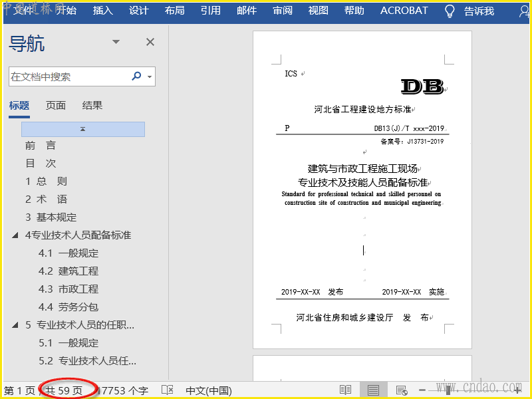Go to heading 目 次

pos(41,164)
